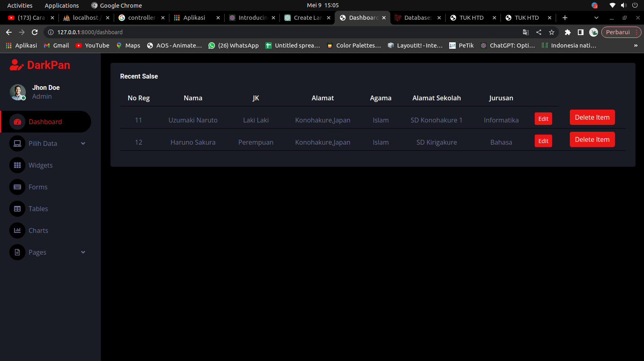Open the system volume icon
This screenshot has width=644, height=361.
pyautogui.click(x=623, y=5)
